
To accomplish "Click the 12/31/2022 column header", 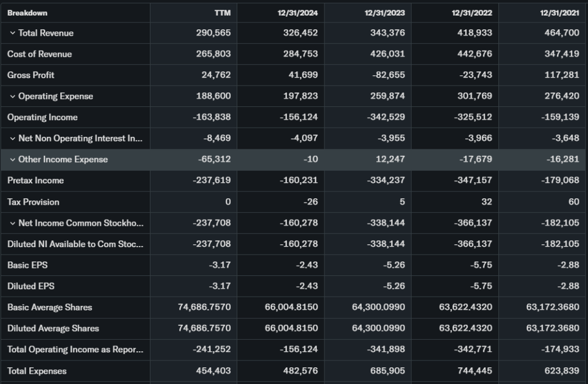I will [x=472, y=13].
